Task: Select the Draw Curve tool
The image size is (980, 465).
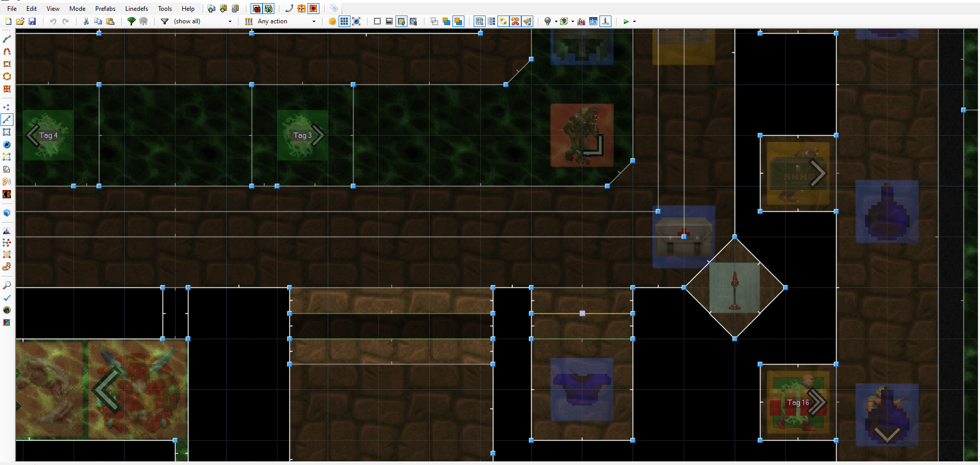Action: point(7,51)
